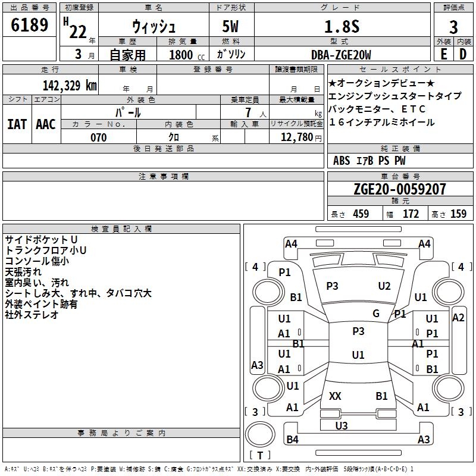Click the color number 070
Screen dimensions: 476x476
[99, 137]
